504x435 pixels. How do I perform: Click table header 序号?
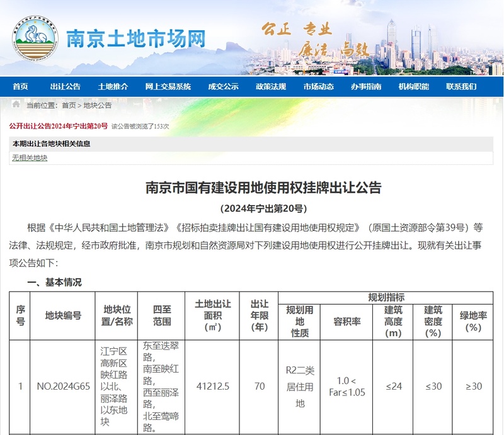tap(20, 316)
